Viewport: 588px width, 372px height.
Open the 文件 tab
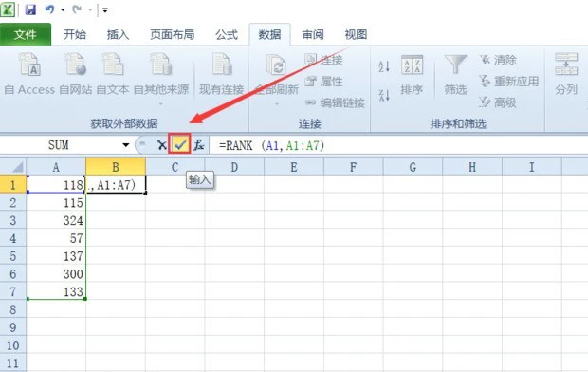point(26,34)
